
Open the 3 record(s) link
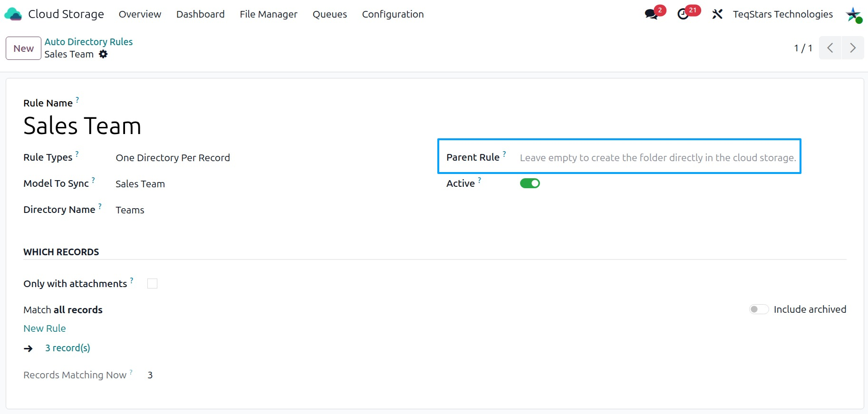68,348
